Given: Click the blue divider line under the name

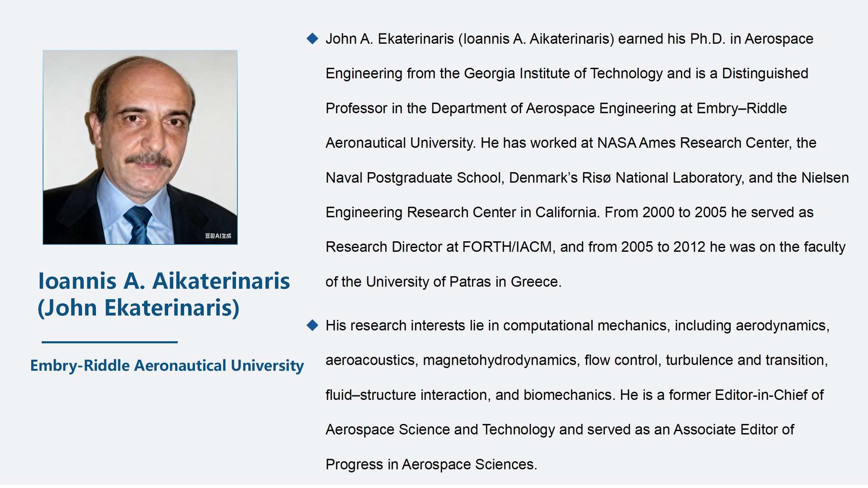Looking at the screenshot, I should (x=109, y=342).
